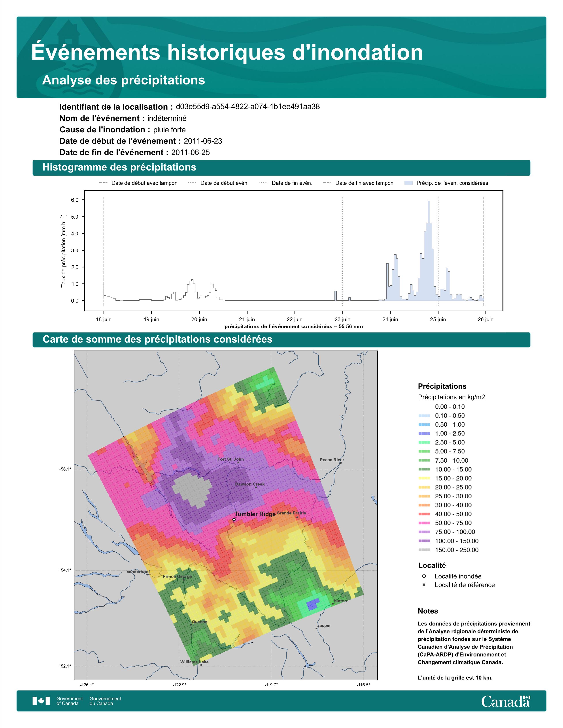
Task: Click the Localité inondée legend circle
Action: pyautogui.click(x=424, y=576)
